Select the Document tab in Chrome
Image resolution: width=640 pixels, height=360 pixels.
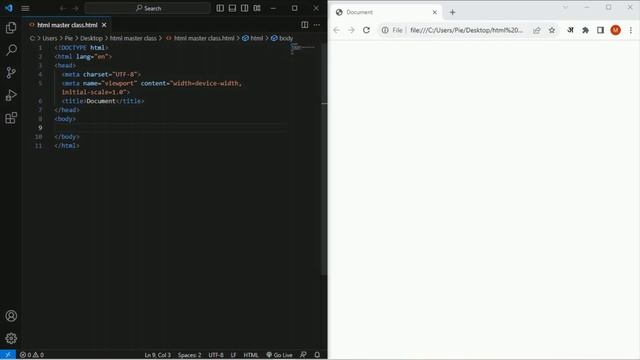pos(386,12)
